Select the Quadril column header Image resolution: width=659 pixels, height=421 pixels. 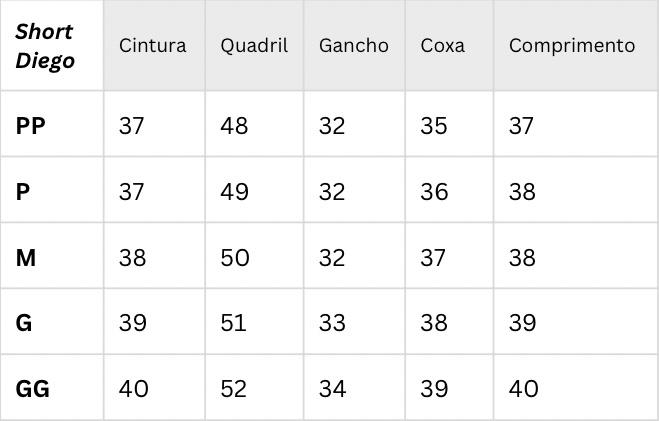coord(254,46)
